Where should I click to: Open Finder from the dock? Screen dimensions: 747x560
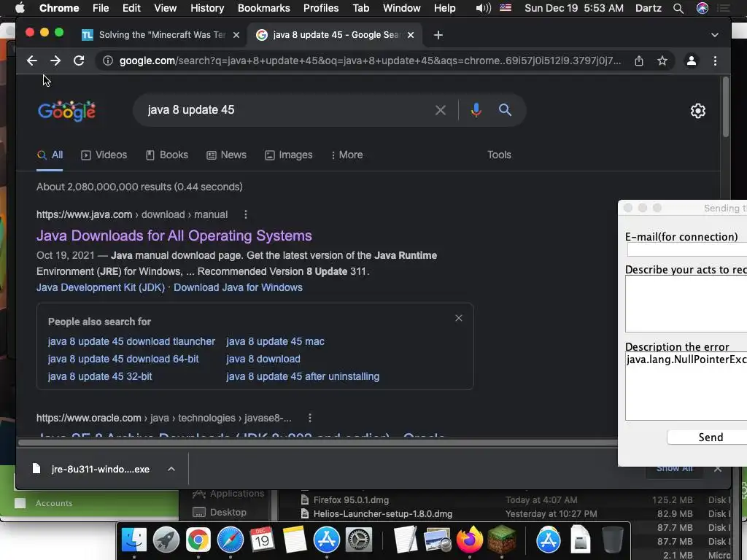point(134,540)
